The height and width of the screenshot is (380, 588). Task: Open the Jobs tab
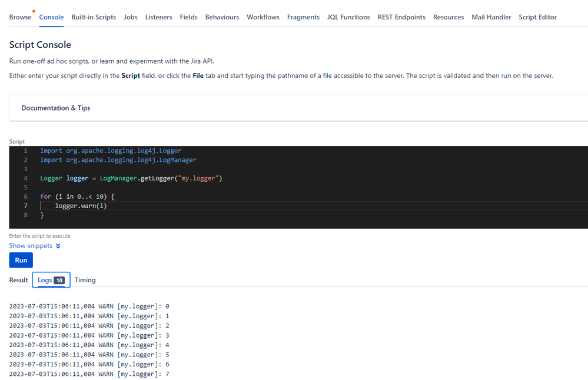(x=131, y=17)
